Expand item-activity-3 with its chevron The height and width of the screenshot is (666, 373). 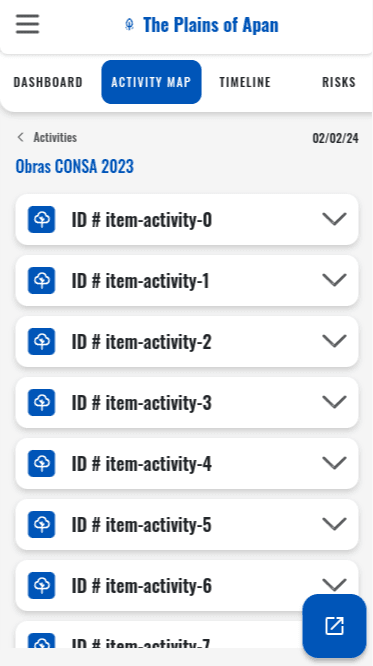334,402
